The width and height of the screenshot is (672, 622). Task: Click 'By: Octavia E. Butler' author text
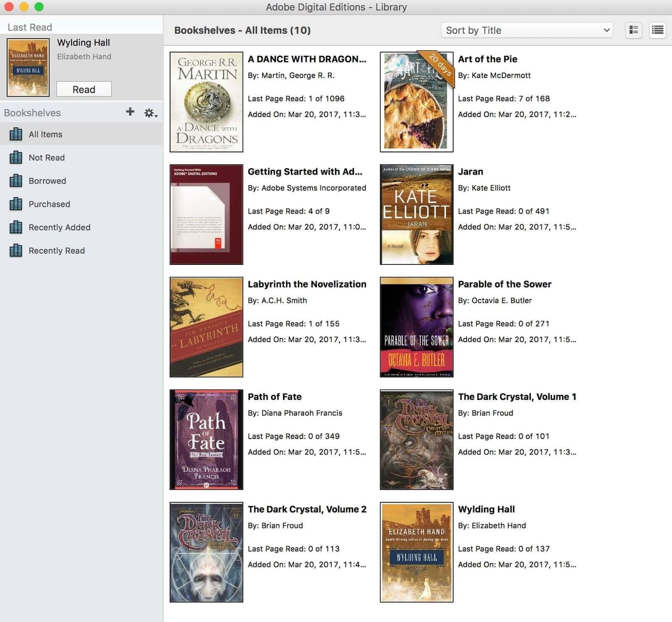tap(495, 301)
